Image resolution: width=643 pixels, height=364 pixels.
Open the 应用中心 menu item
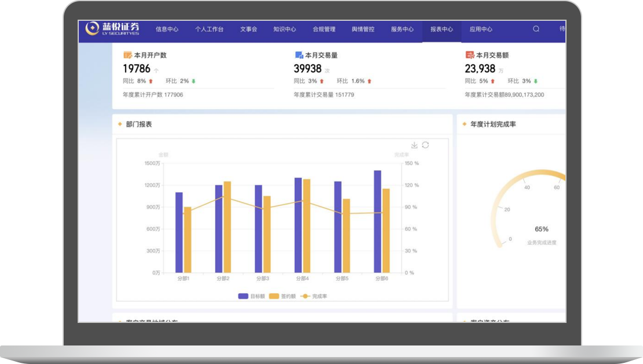click(x=481, y=30)
